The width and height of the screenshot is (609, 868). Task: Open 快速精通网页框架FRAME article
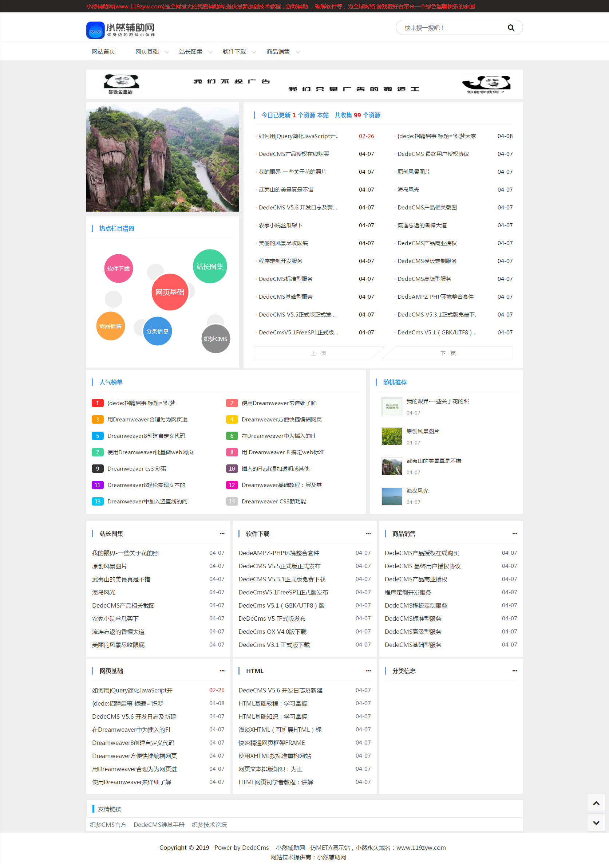point(272,742)
